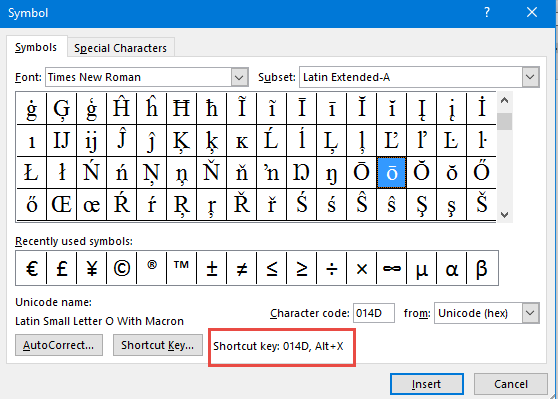
Task: Pick the dotless ı character
Action: (31, 141)
